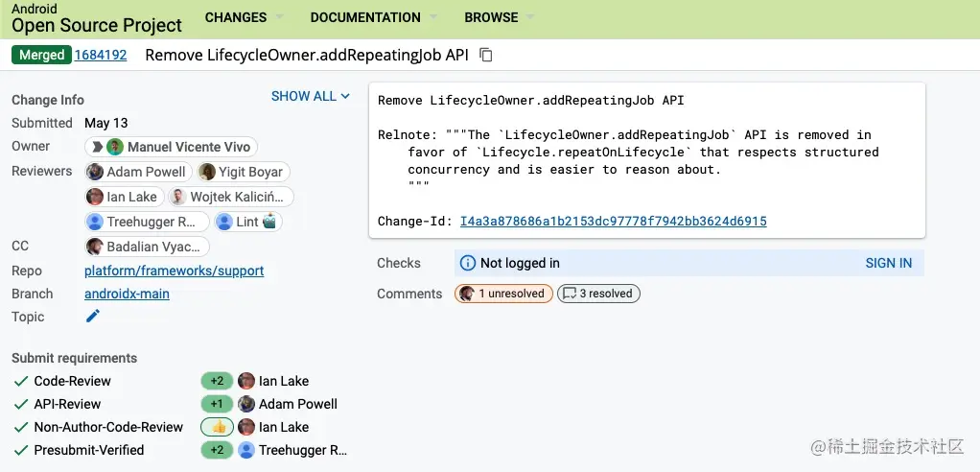Click the +2 Presubmit-Verified vote chip
The height and width of the screenshot is (472, 980).
pos(217,450)
